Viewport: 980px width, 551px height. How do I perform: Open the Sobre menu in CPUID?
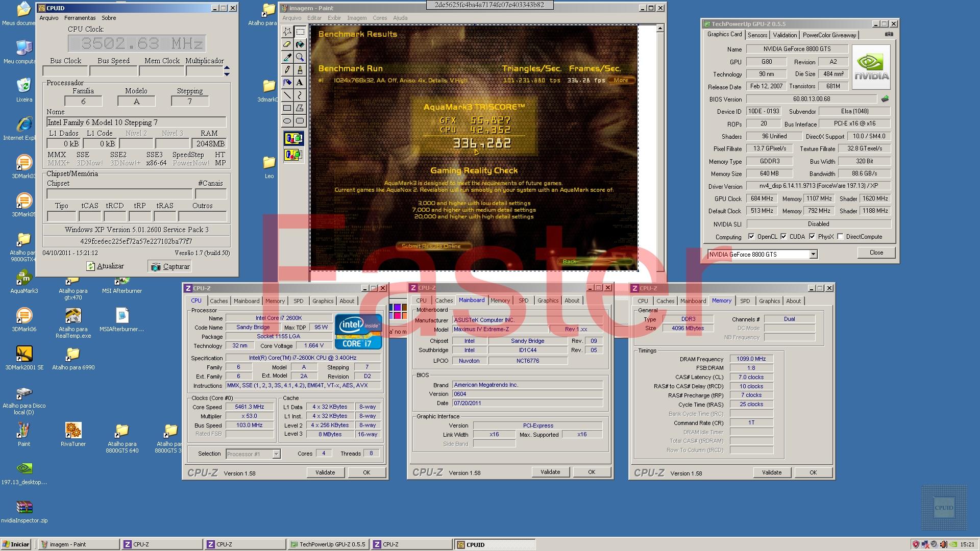109,18
